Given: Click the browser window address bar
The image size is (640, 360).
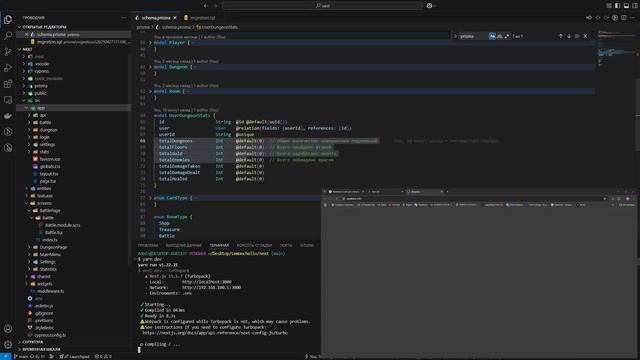Looking at the screenshot, I should tap(473, 199).
